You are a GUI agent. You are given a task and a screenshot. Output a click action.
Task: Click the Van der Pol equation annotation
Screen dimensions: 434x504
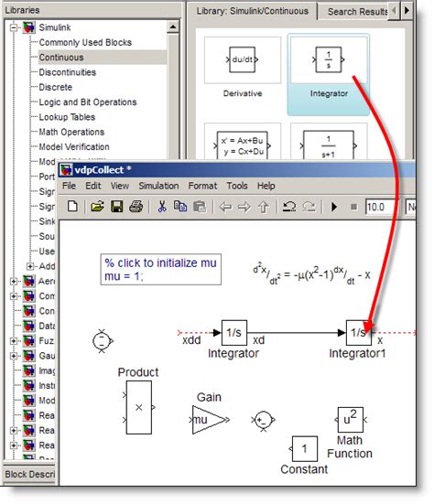pos(311,274)
